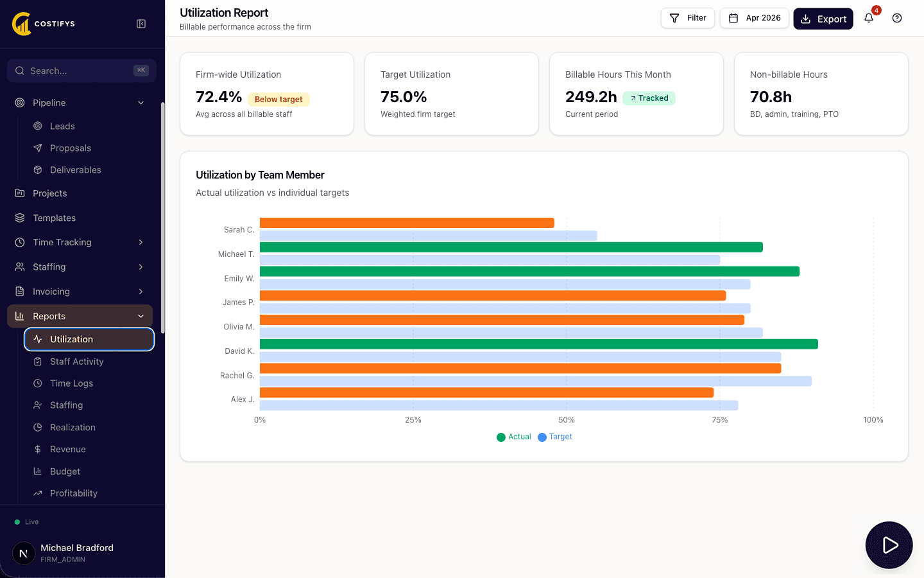Toggle the Actual series in the legend
924x578 pixels.
tap(514, 437)
